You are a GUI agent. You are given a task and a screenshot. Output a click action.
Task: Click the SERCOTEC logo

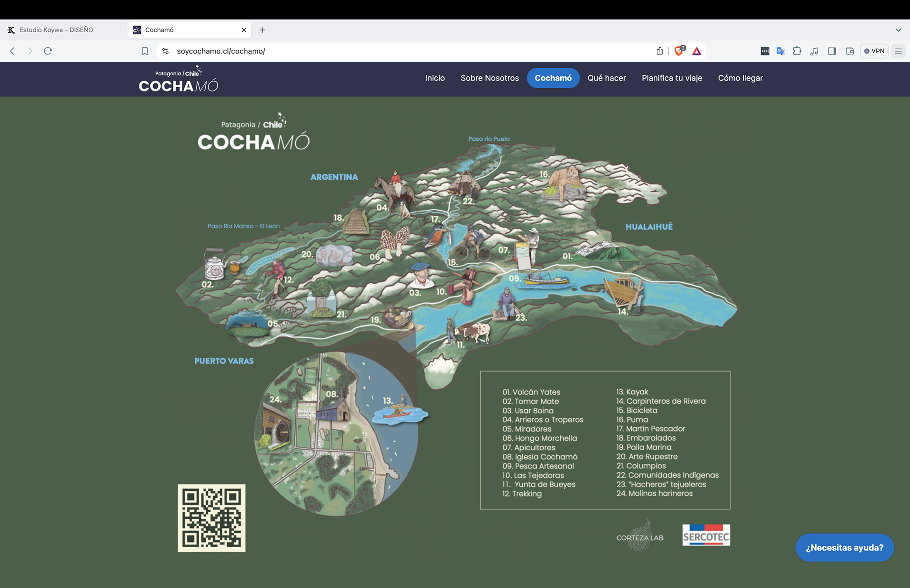point(706,535)
